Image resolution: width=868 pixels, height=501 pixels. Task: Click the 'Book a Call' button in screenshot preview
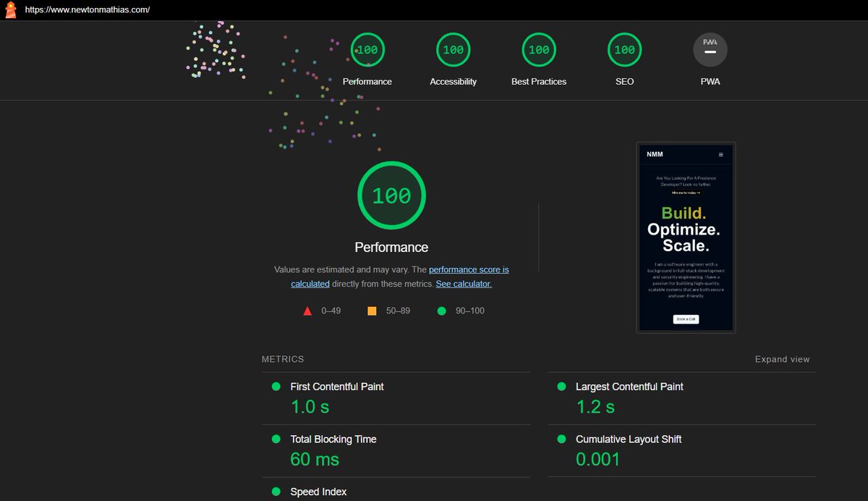coord(686,319)
